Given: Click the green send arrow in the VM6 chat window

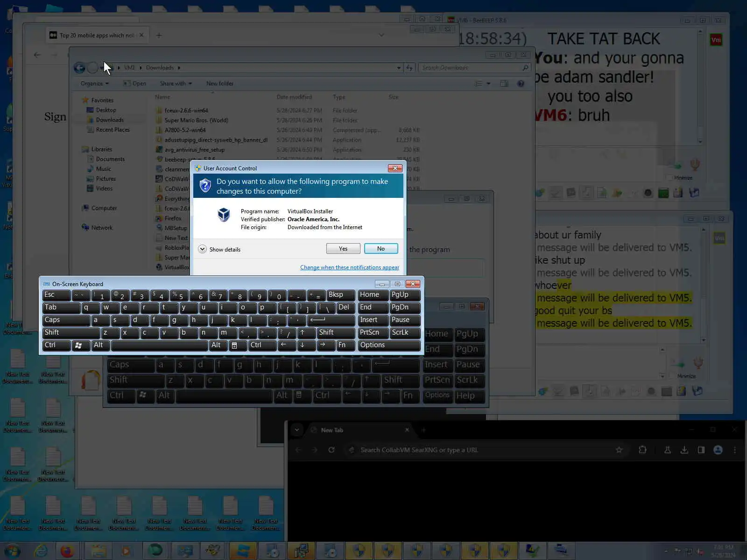Looking at the screenshot, I should (676, 166).
